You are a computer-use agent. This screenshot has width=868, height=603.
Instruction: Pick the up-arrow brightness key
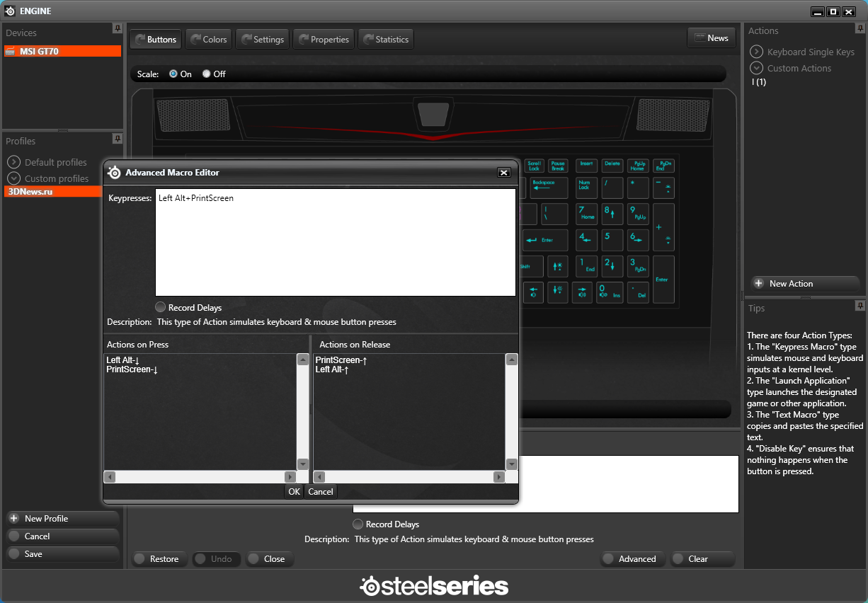tap(558, 266)
